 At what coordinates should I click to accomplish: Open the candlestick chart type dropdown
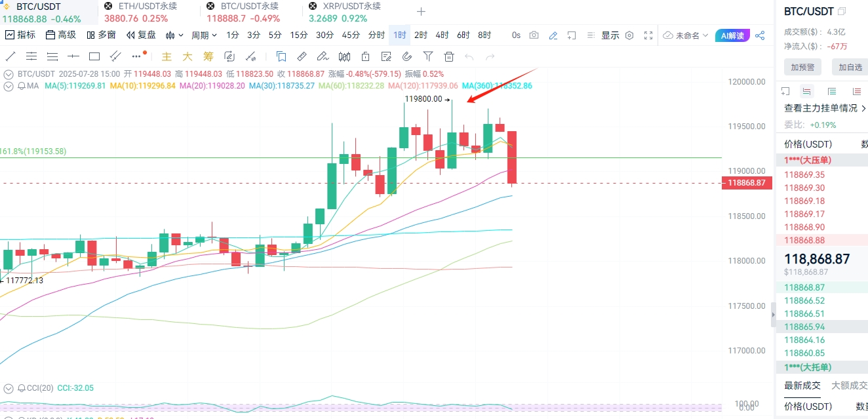point(174,35)
